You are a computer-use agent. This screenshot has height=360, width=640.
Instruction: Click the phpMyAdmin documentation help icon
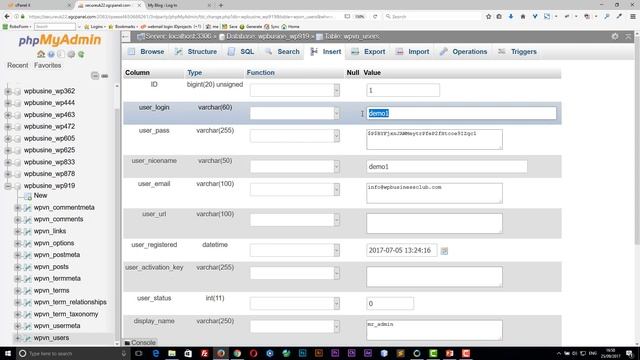tap(51, 54)
